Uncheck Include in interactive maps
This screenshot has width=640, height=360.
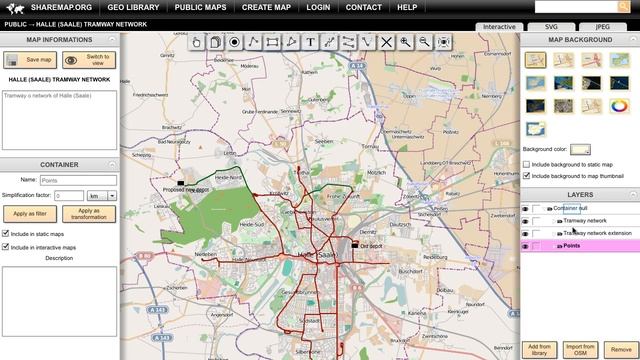pos(5,247)
